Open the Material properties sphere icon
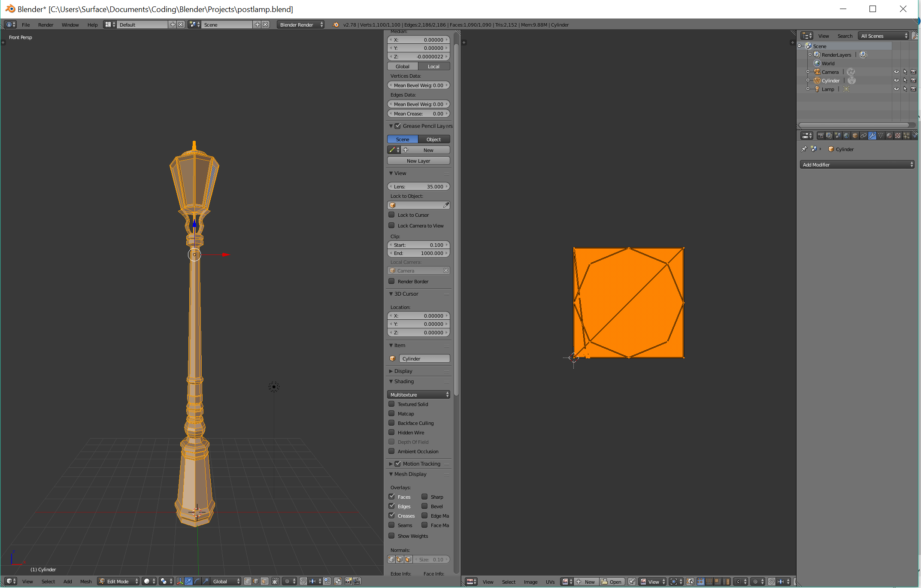The height and width of the screenshot is (588, 921). [889, 136]
